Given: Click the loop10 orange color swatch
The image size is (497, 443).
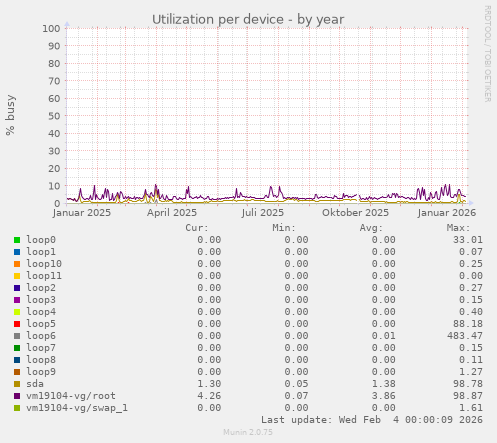Looking at the screenshot, I should tap(17, 264).
